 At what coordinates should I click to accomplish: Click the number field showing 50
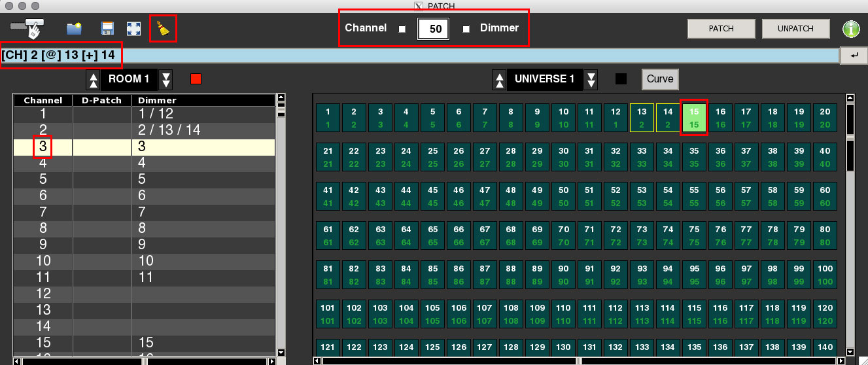(x=433, y=29)
